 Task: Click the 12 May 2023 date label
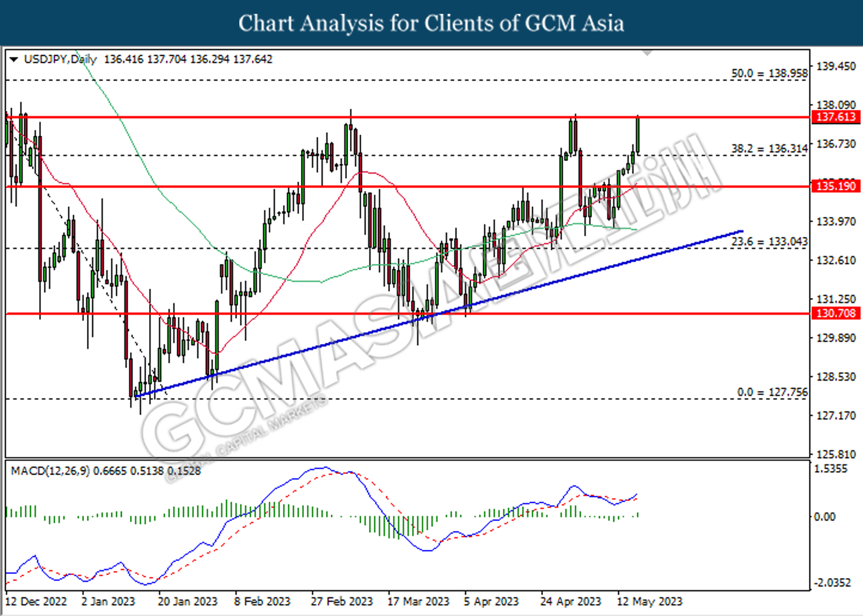tap(650, 602)
